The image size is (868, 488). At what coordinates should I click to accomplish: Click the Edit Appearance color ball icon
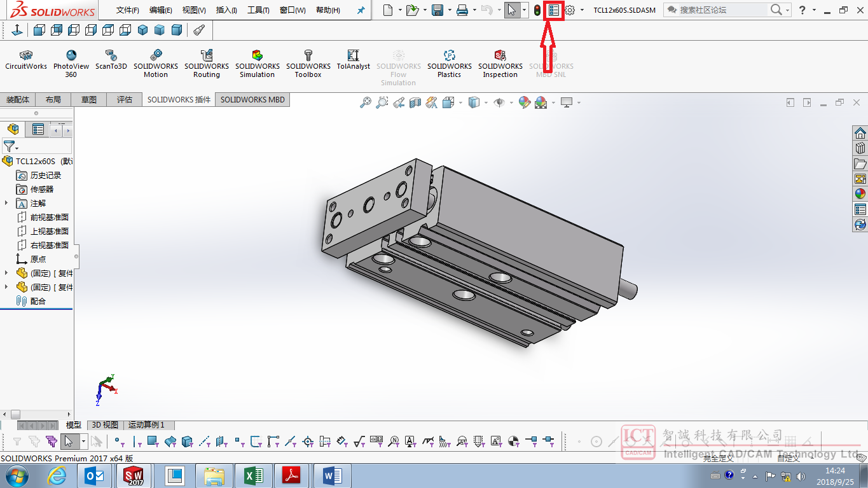click(525, 102)
